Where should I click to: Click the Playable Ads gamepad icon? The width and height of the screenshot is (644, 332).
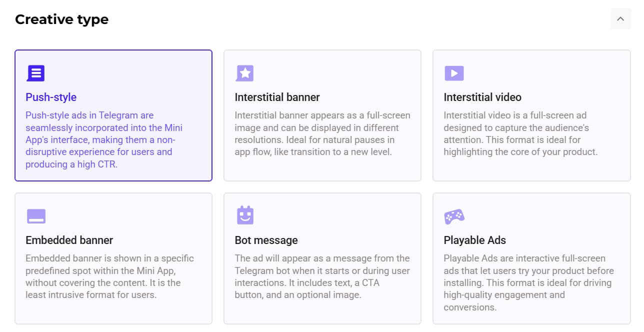[454, 216]
